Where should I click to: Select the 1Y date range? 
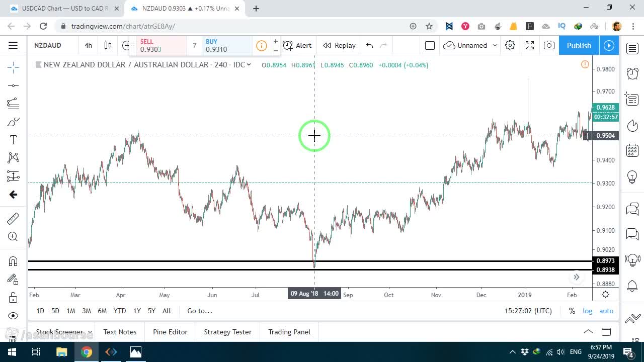pos(137,311)
